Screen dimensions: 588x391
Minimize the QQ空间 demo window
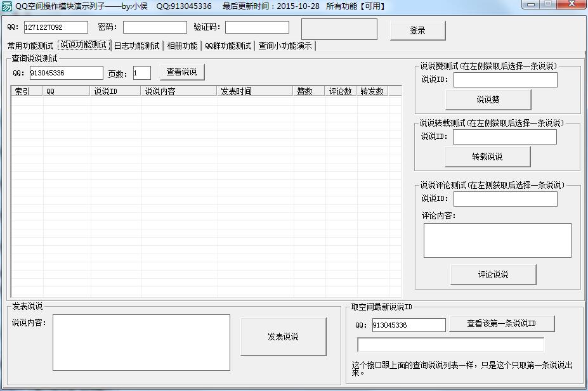pyautogui.click(x=531, y=4)
